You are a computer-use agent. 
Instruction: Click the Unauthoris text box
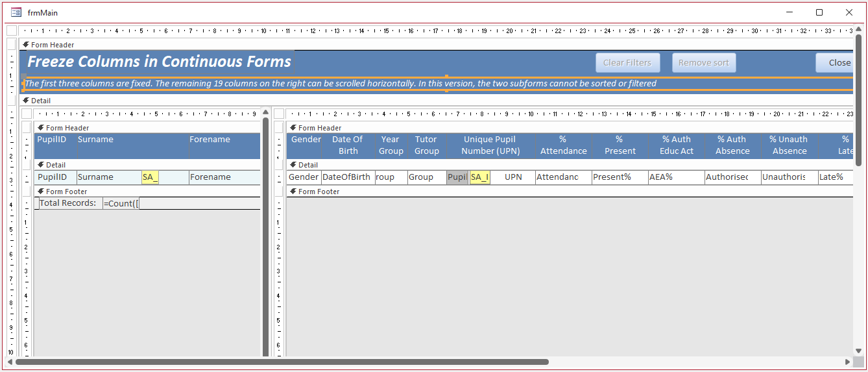[x=788, y=177]
